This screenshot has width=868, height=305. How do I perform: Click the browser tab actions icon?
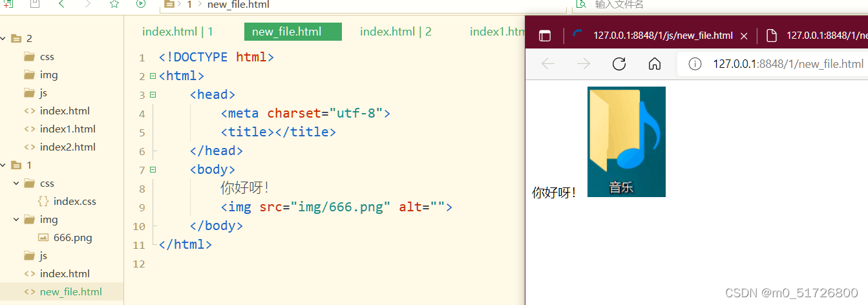pos(545,36)
